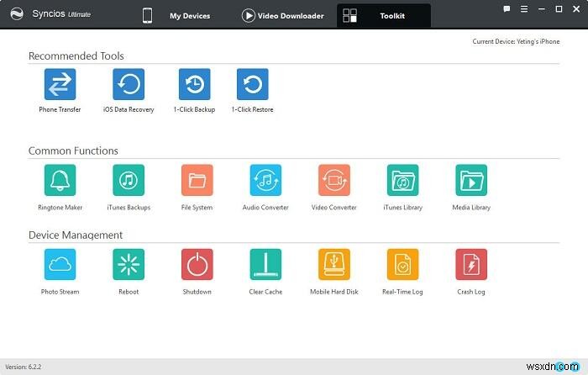Launch the iOS Data Recovery icon

tap(129, 84)
